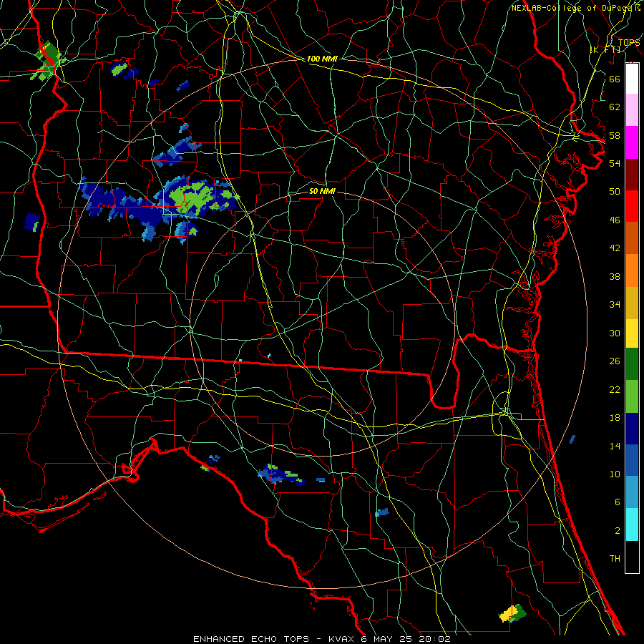The image size is (644, 644).
Task: Click the 'TOPS' legend heading
Action: (x=629, y=43)
